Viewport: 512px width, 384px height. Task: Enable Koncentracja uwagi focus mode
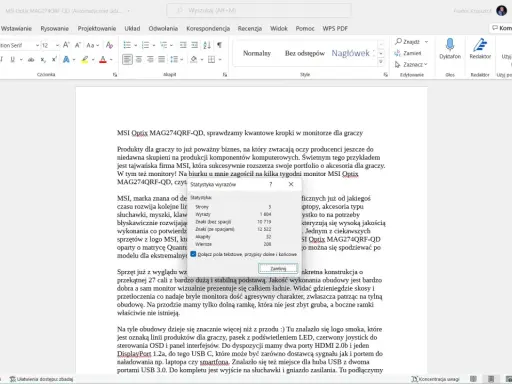click(x=435, y=379)
